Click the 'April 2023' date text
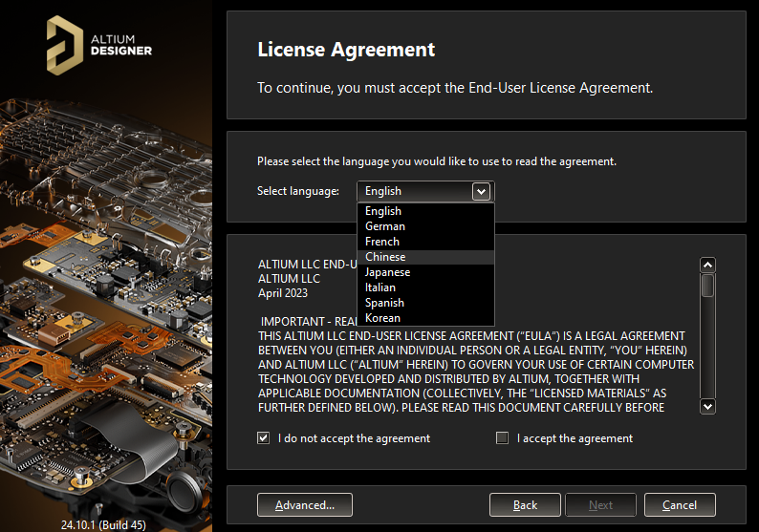Viewport: 759px width, 532px height. pos(283,293)
